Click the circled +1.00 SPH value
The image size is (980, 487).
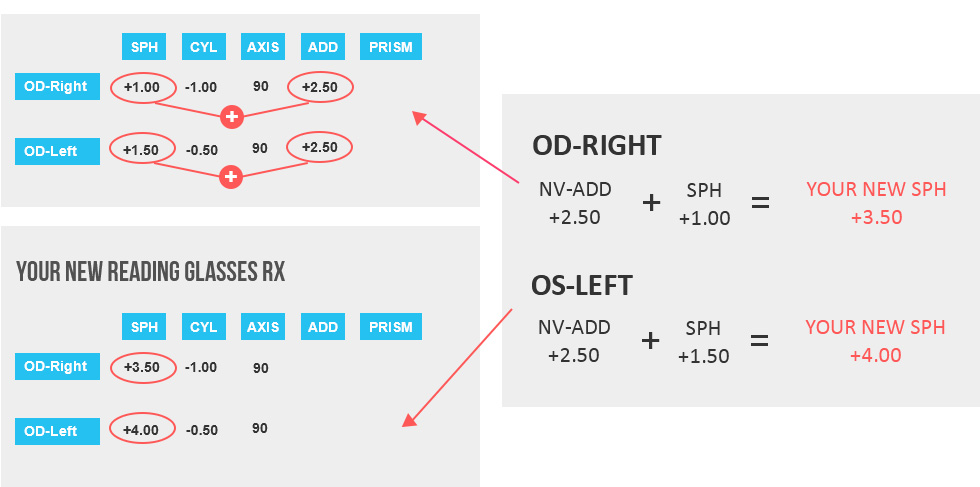click(143, 88)
